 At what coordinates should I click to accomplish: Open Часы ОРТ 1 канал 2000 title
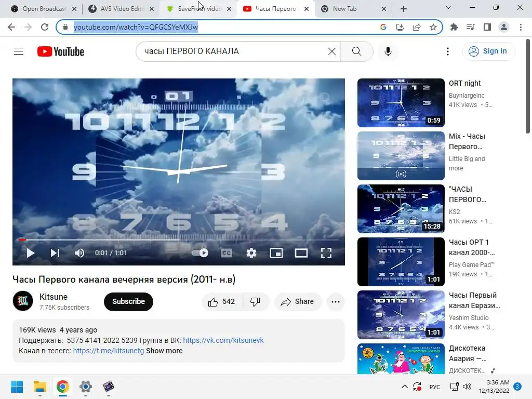point(472,247)
